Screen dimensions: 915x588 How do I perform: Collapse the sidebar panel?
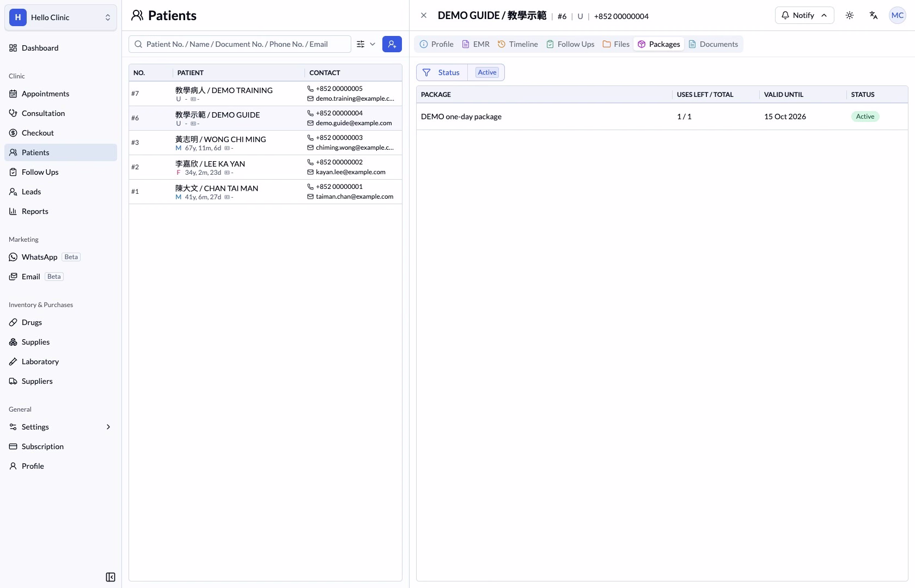coord(111,577)
